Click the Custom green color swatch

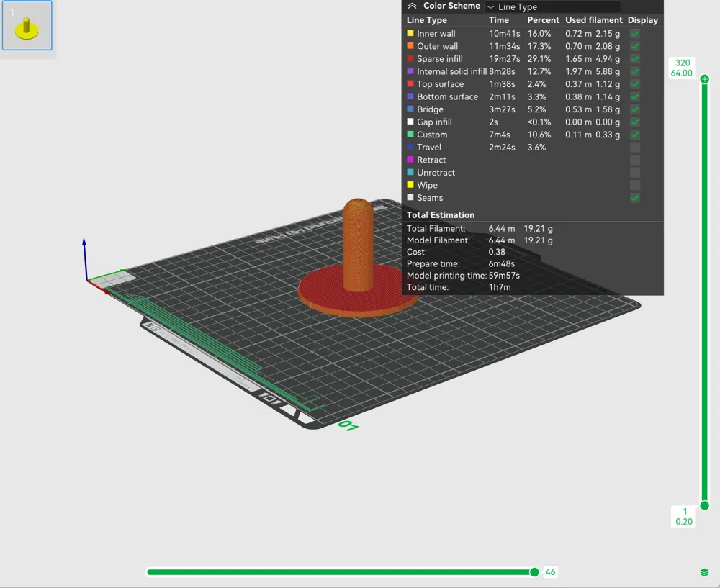410,134
